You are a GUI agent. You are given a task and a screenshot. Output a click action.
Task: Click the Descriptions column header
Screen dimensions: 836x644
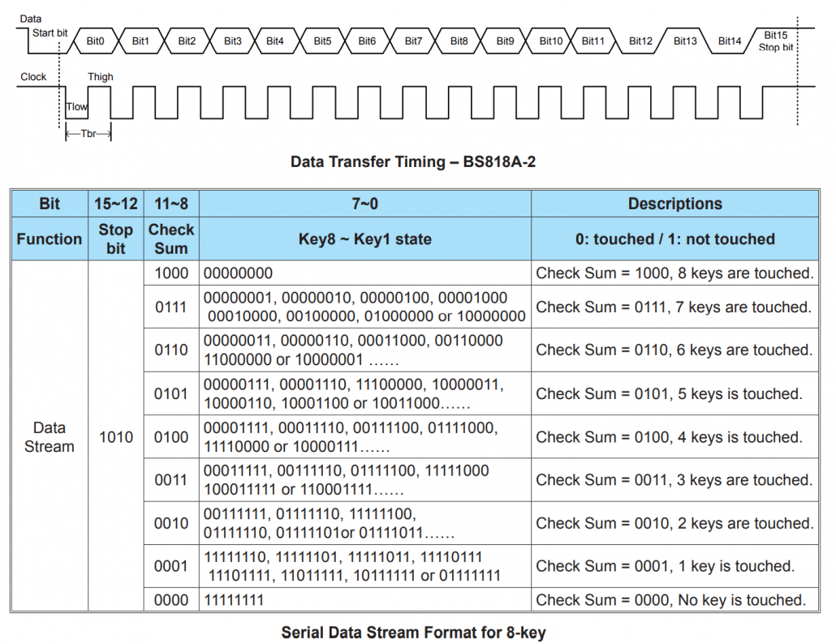(x=674, y=204)
